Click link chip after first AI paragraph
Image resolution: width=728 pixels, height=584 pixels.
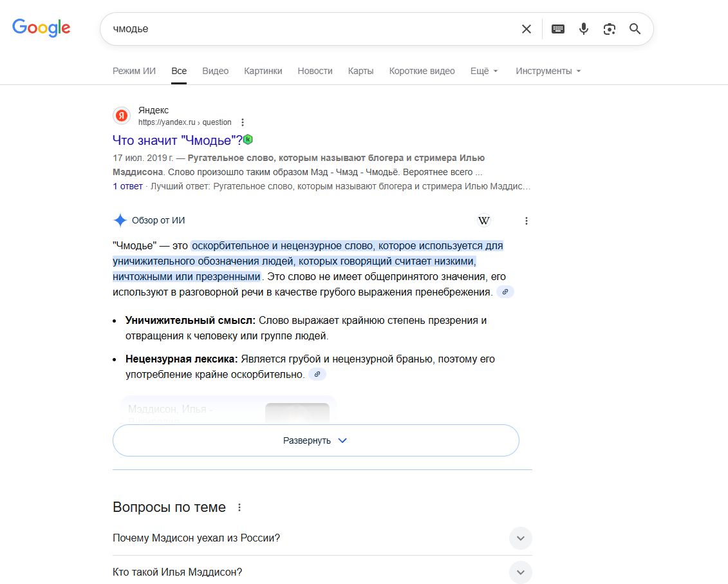click(x=505, y=292)
